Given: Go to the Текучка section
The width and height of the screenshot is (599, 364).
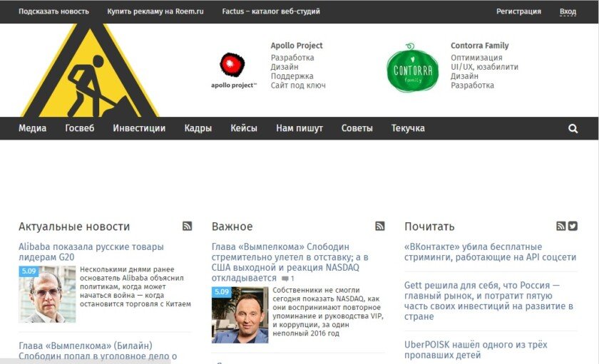Looking at the screenshot, I should 408,128.
